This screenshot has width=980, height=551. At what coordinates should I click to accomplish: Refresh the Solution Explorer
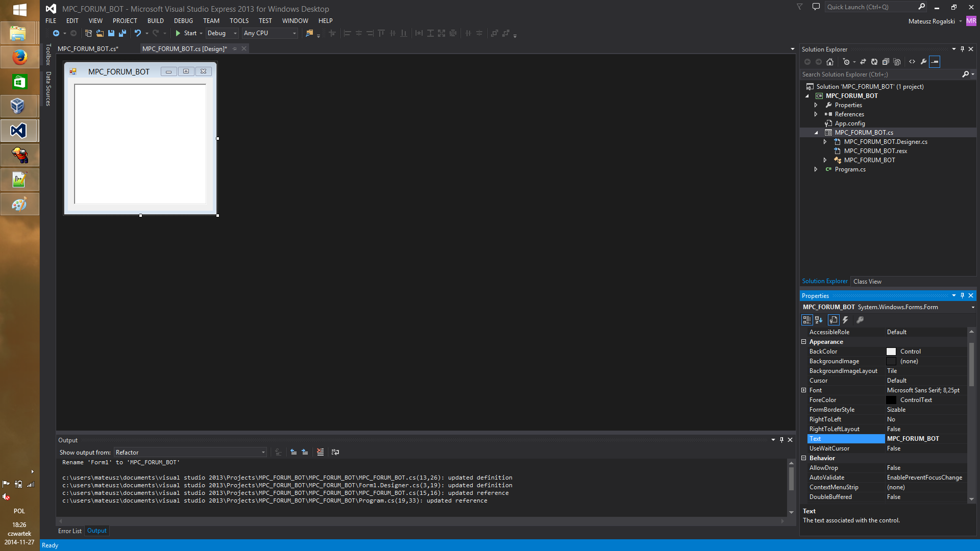click(x=874, y=62)
